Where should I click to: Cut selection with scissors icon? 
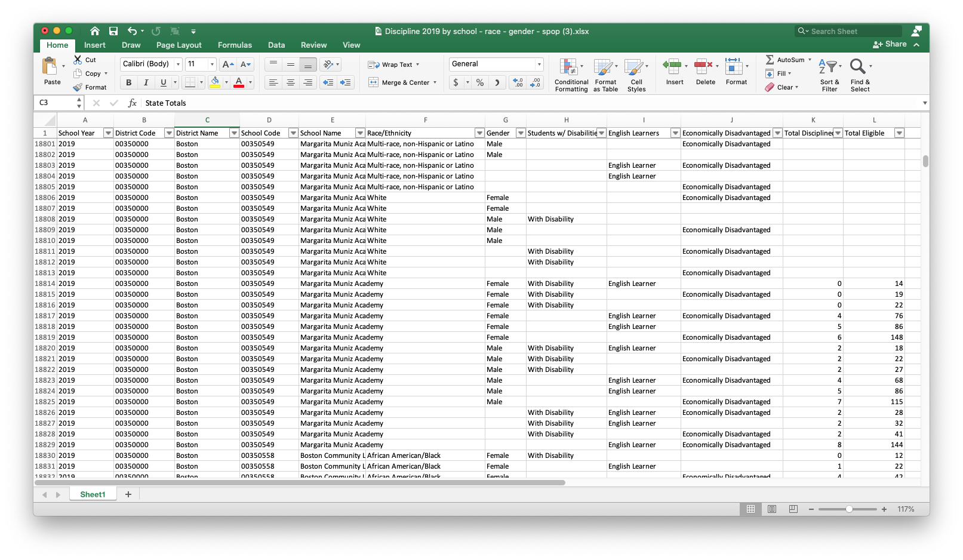pos(78,60)
